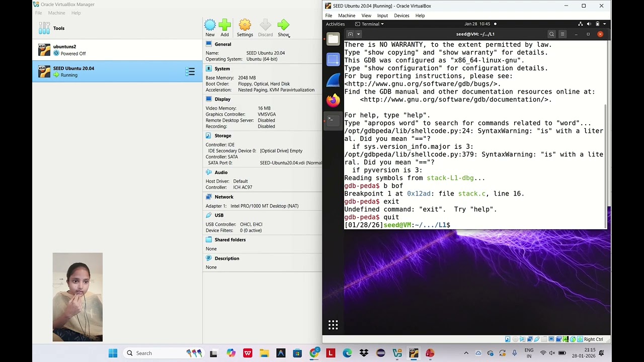
Task: Click the Terminal icon in Ubuntu dock
Action: [x=333, y=121]
